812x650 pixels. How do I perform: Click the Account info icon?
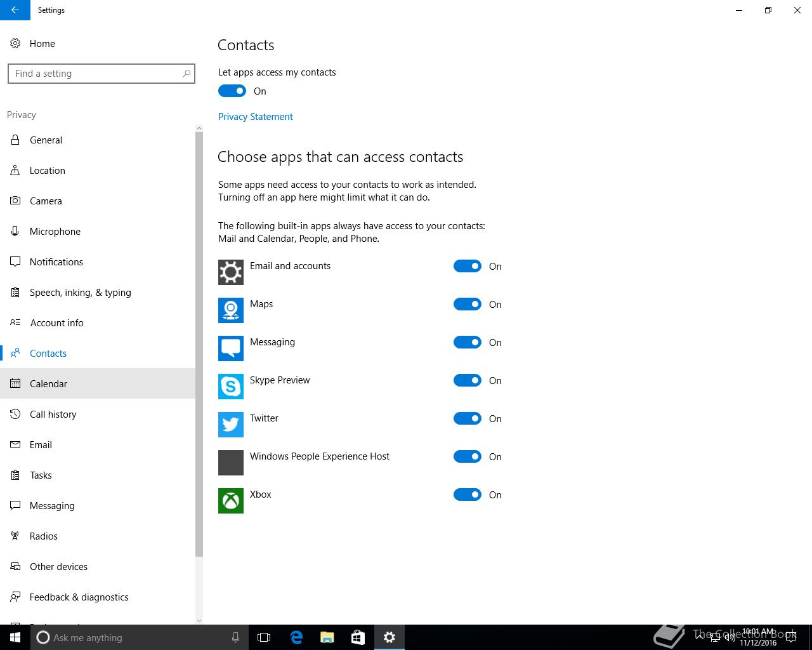pos(15,323)
